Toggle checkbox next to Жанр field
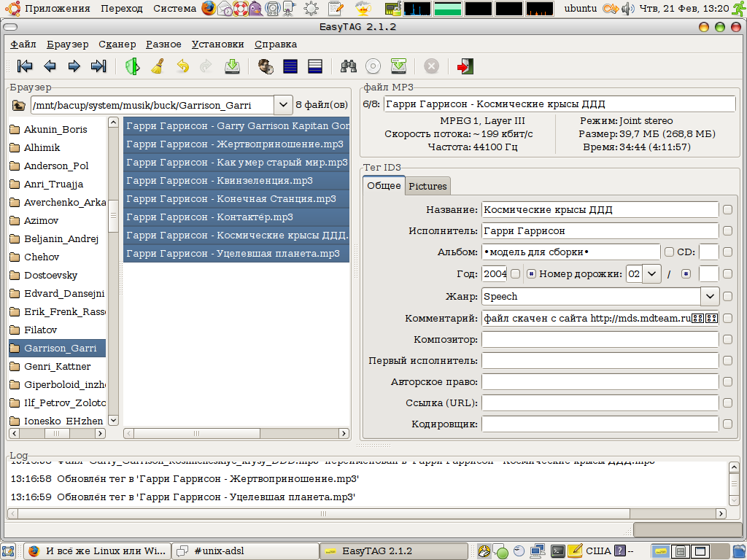Screen dimensions: 747x560 coord(727,296)
